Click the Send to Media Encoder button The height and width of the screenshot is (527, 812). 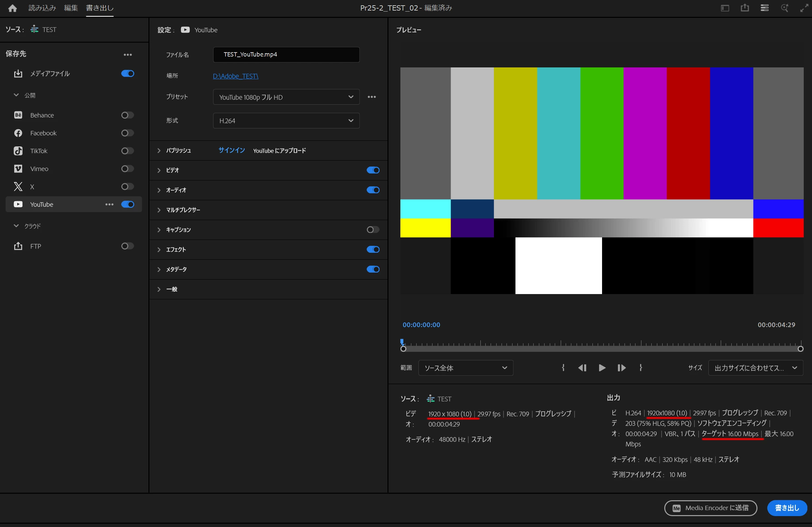(x=710, y=508)
